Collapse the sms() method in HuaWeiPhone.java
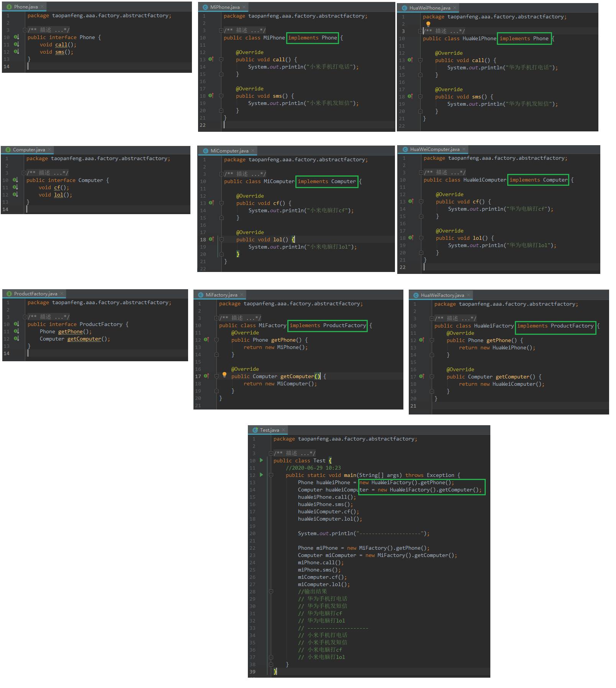 coord(420,97)
